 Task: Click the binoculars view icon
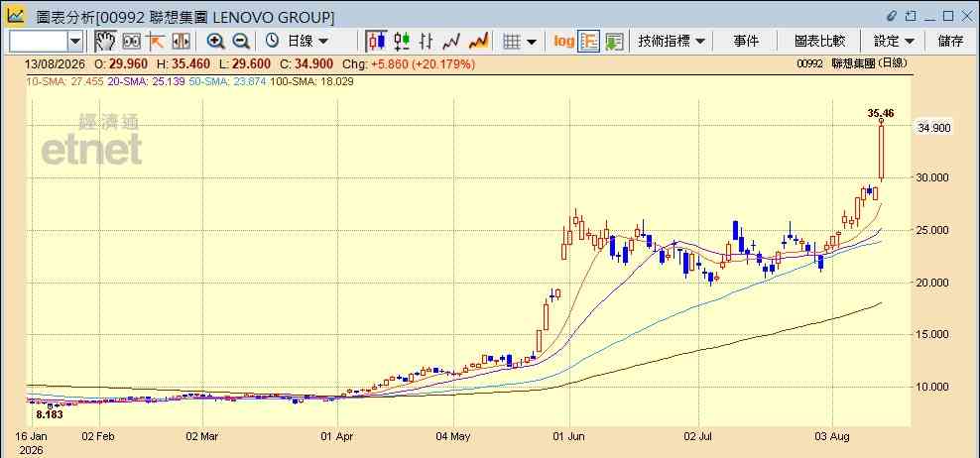click(131, 42)
